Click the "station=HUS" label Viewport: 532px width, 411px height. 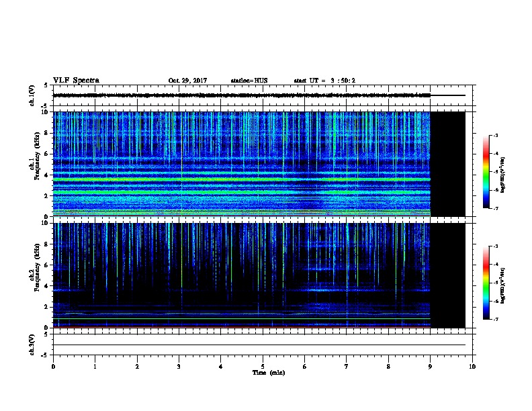pyautogui.click(x=249, y=81)
